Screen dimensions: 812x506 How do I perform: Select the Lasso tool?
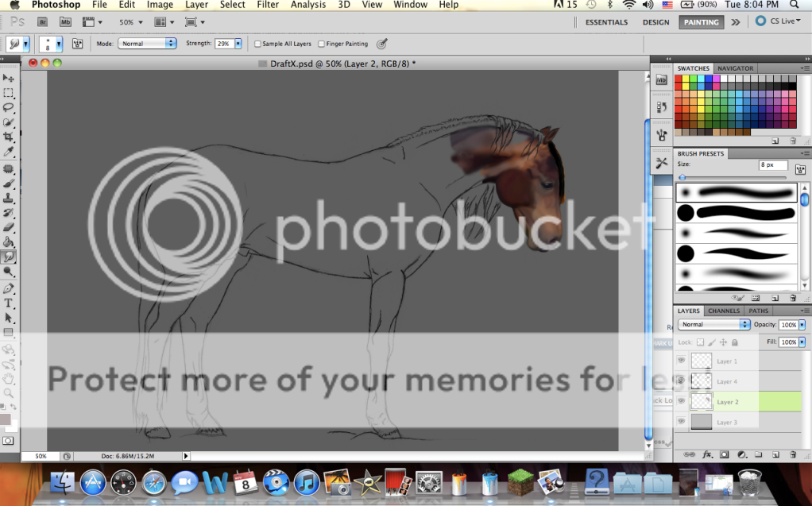(9, 107)
